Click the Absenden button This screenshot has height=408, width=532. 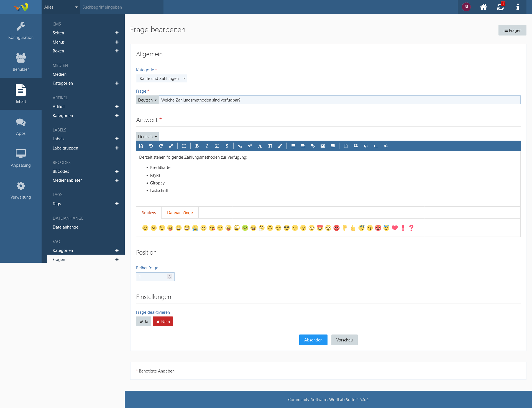(313, 340)
